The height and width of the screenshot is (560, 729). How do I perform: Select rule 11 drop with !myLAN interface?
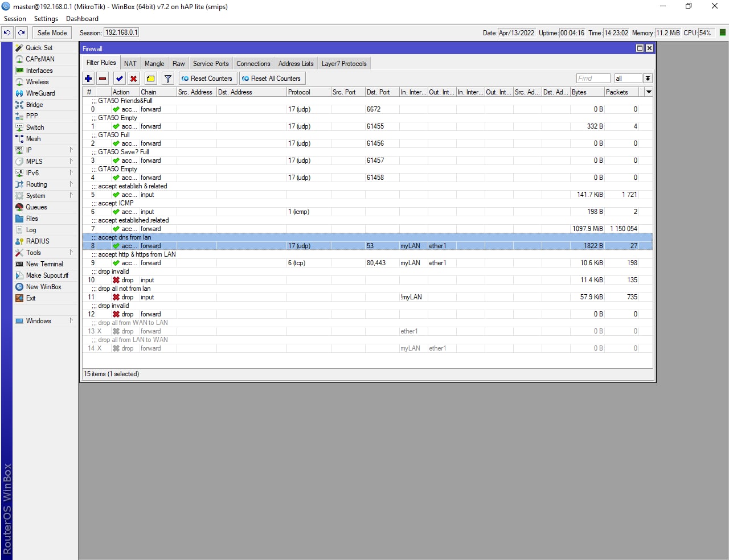tap(367, 297)
